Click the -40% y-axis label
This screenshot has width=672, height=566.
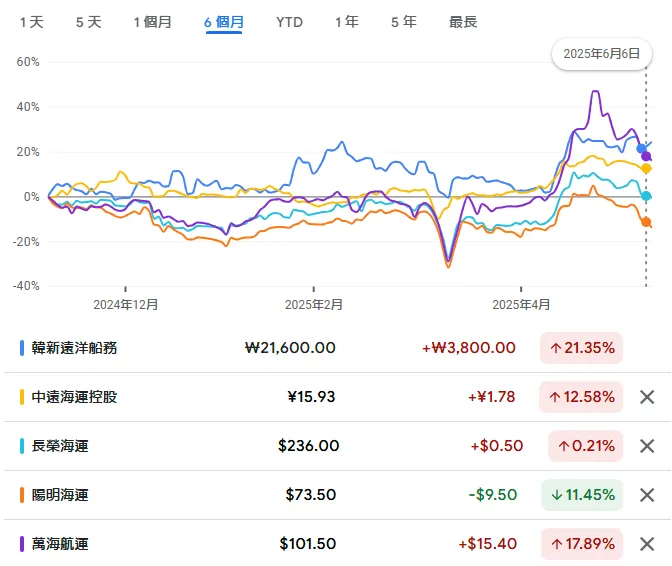tap(26, 286)
